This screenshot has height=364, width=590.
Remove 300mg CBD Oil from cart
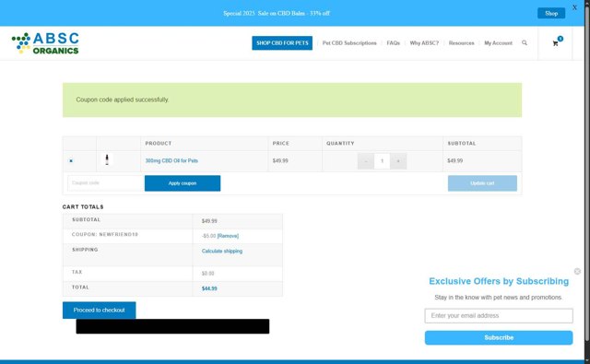click(x=71, y=161)
